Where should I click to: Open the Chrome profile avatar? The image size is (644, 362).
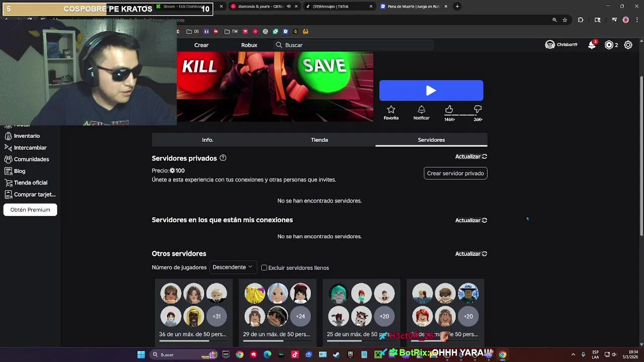click(626, 20)
